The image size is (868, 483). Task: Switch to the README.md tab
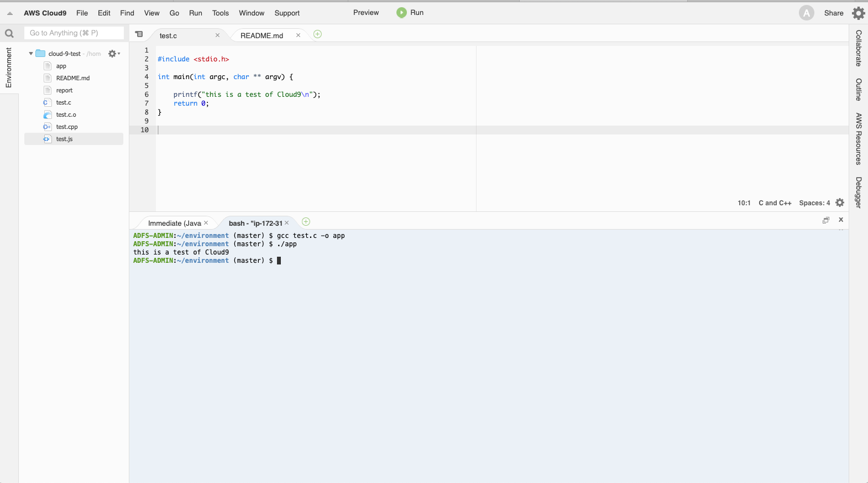(262, 35)
